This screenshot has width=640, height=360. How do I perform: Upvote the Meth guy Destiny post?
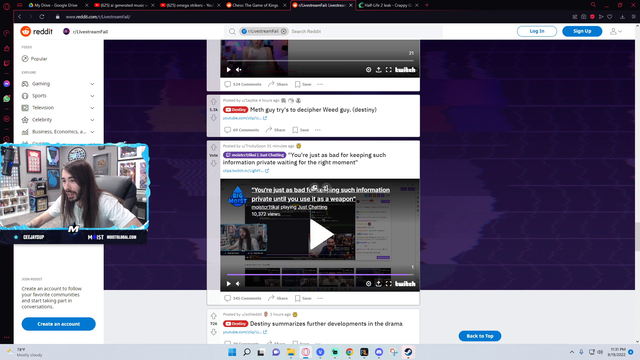pos(213,102)
